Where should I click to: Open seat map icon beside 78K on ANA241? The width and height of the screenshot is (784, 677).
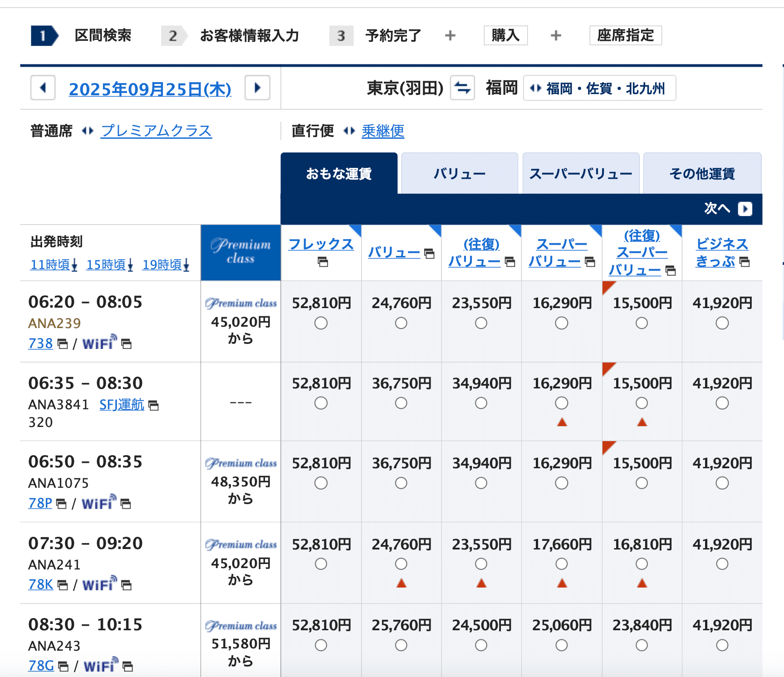click(62, 585)
